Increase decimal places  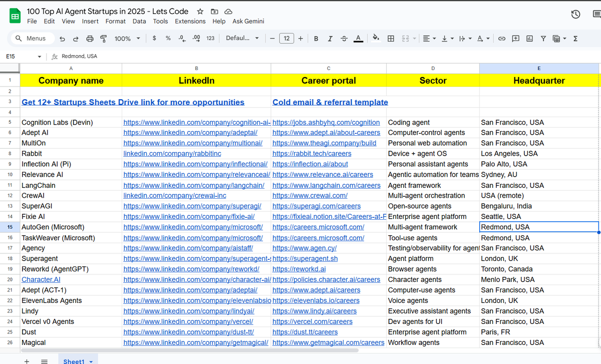(196, 38)
